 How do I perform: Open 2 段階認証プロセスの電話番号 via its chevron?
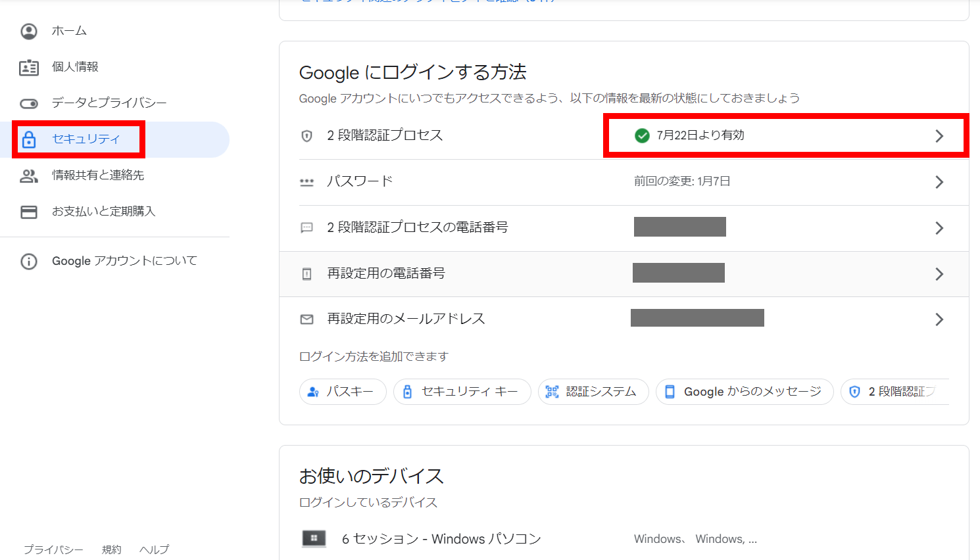point(939,228)
